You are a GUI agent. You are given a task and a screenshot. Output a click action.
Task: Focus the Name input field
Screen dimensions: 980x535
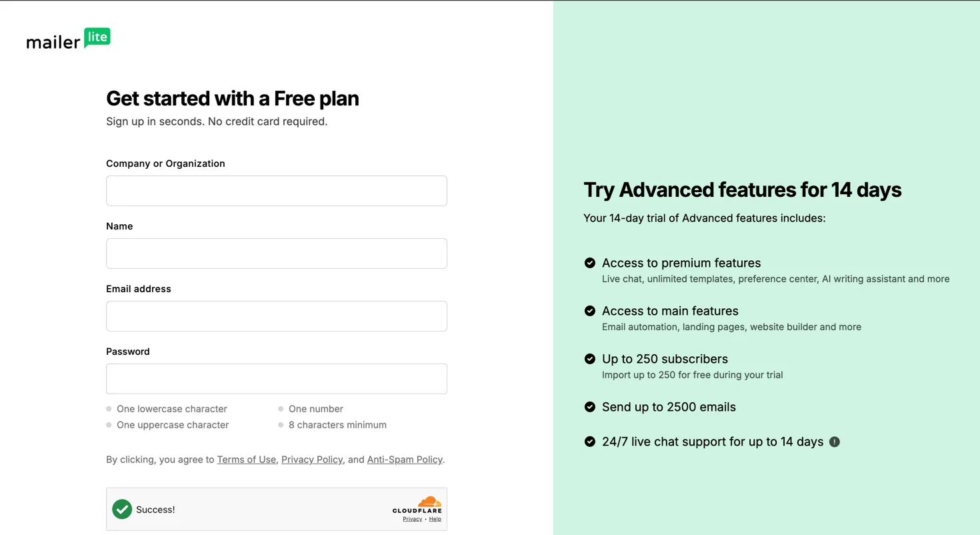(x=277, y=253)
